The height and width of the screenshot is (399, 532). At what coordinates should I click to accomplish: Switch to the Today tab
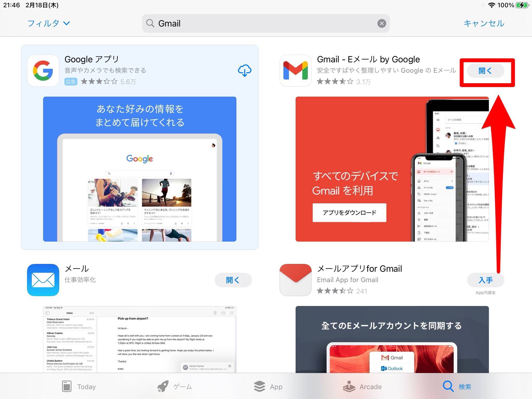pyautogui.click(x=79, y=387)
